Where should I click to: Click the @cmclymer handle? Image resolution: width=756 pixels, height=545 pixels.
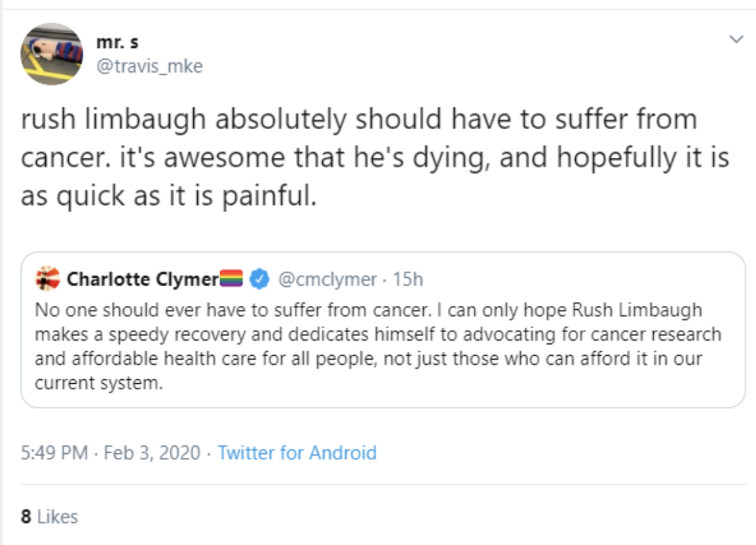pos(327,280)
